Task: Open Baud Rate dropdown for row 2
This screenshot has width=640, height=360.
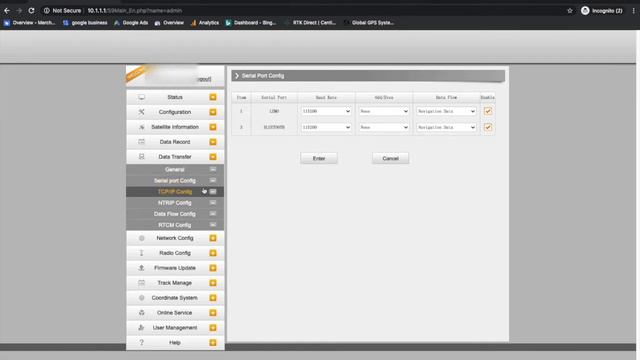Action: (326, 127)
